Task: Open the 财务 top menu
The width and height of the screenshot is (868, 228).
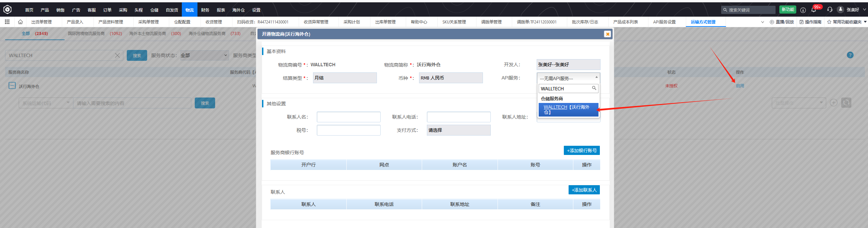Action: (205, 10)
